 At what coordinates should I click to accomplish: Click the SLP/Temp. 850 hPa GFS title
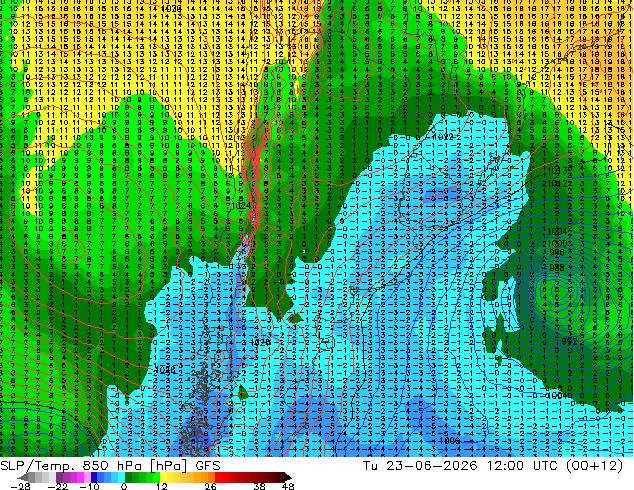coord(110,466)
